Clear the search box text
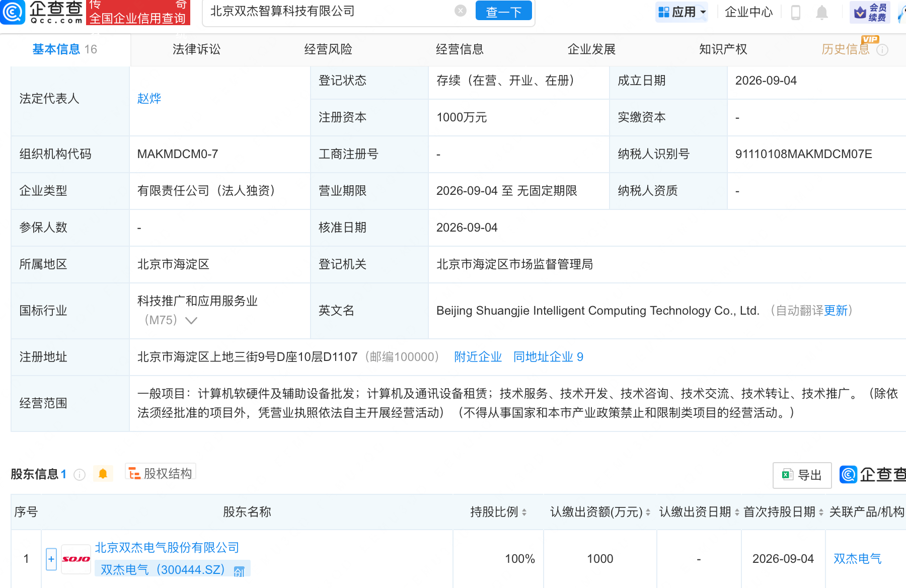The width and height of the screenshot is (906, 588). click(460, 11)
